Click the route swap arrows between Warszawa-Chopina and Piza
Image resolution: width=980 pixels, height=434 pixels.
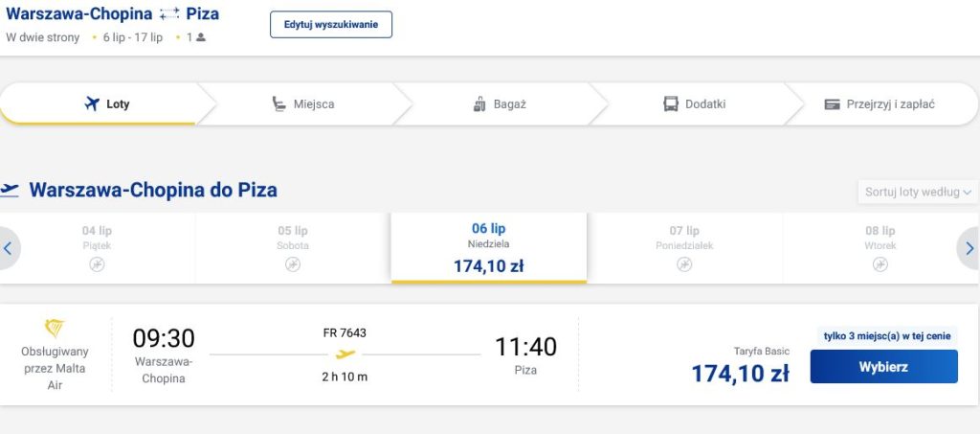168,13
